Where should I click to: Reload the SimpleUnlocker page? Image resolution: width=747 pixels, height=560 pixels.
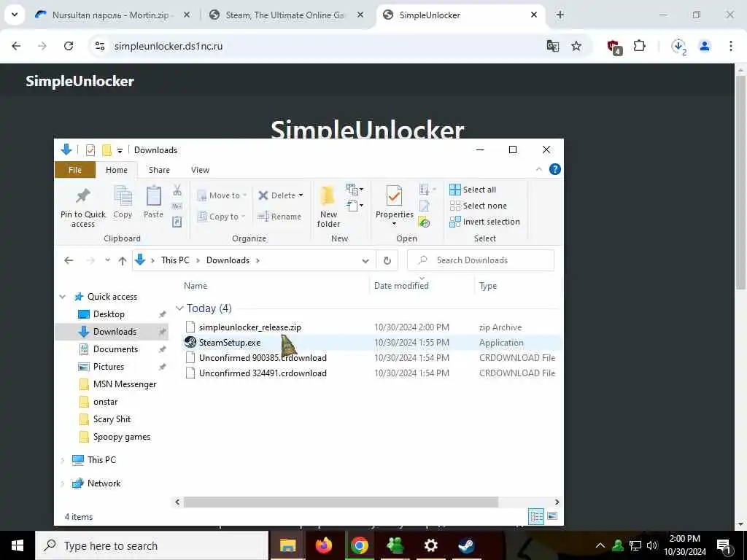[x=69, y=46]
